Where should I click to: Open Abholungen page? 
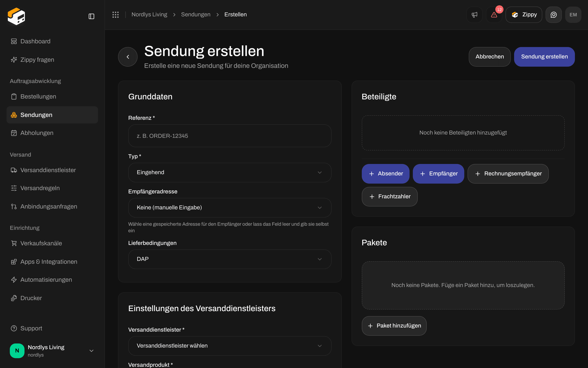point(52,133)
